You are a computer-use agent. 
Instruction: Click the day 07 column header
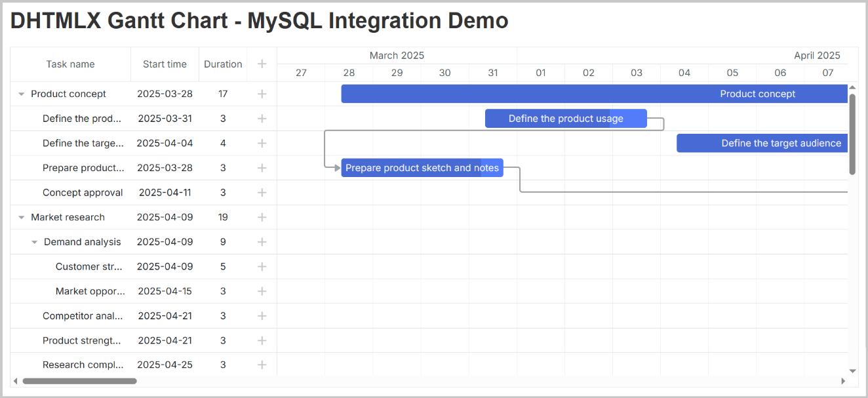tap(827, 73)
